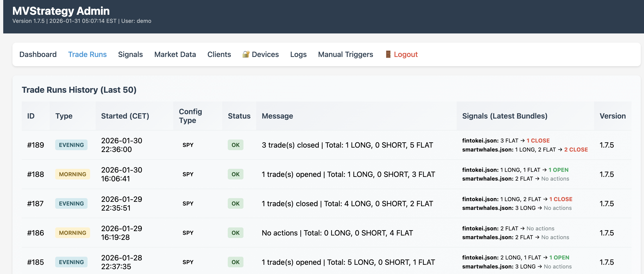Screen dimensions: 644x274
Task: Click the padlock icon next to Devices
Action: [246, 54]
